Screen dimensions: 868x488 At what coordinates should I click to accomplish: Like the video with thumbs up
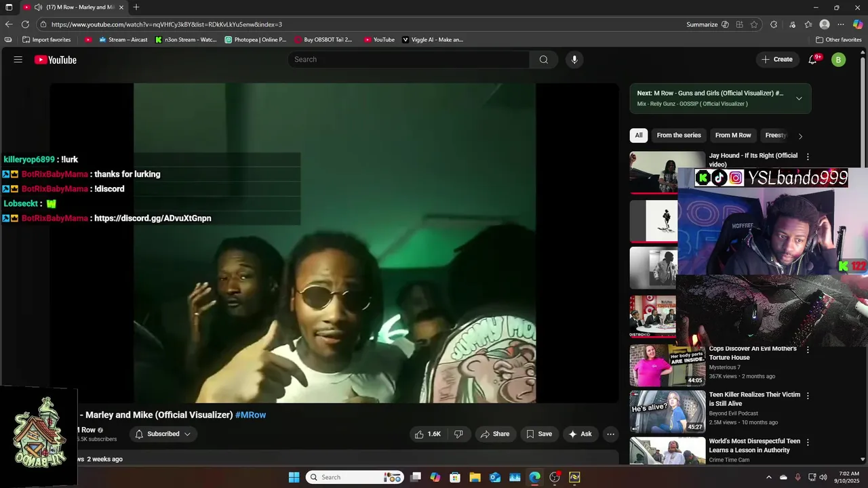click(428, 434)
